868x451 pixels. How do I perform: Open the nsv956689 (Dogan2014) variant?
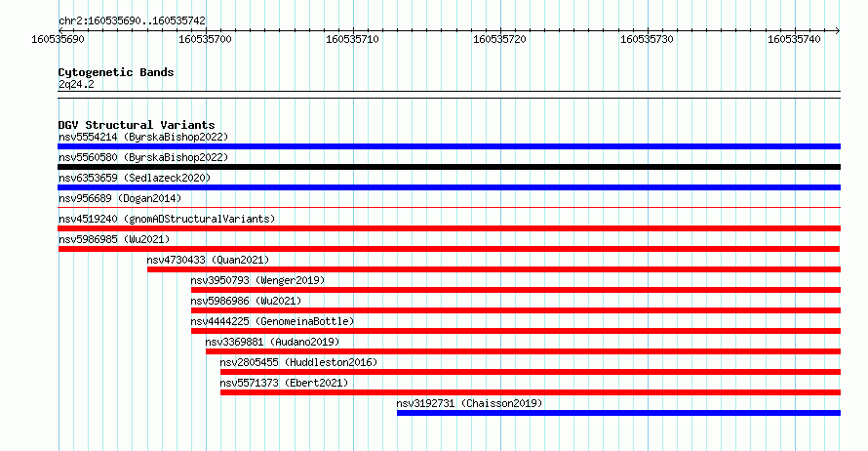[120, 198]
